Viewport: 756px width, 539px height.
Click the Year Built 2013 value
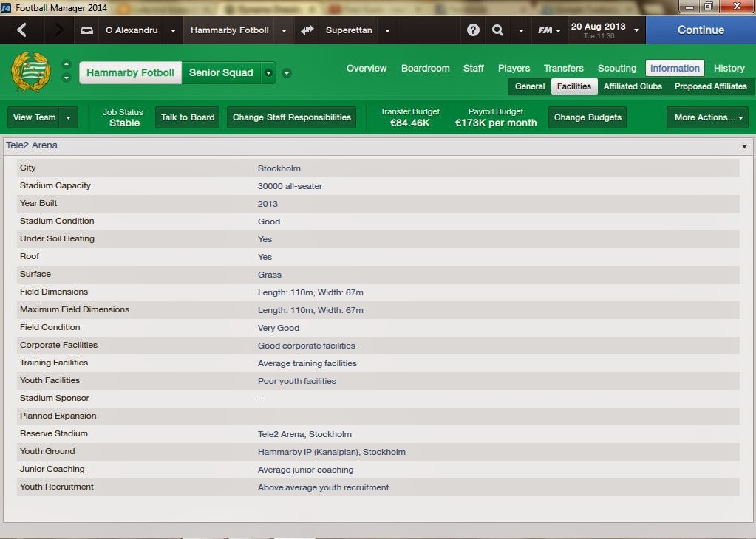pyautogui.click(x=268, y=205)
